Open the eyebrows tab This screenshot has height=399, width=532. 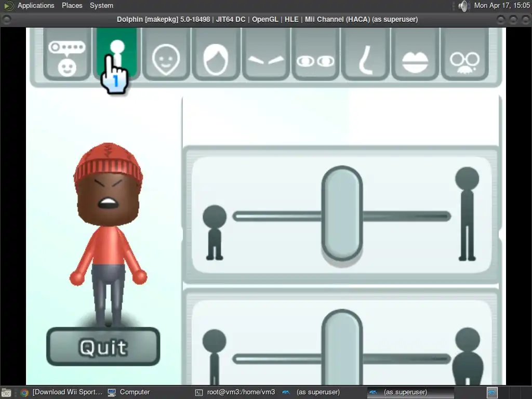[265, 55]
